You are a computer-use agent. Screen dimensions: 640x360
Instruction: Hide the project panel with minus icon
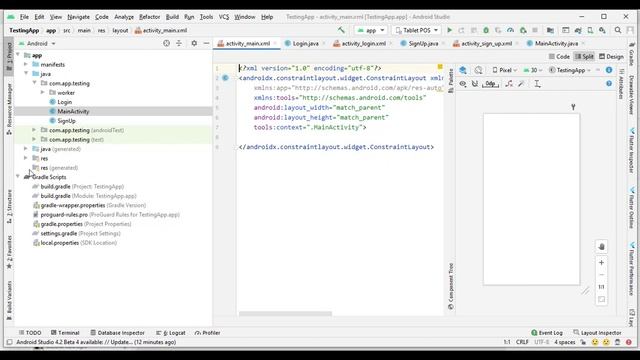point(207,43)
